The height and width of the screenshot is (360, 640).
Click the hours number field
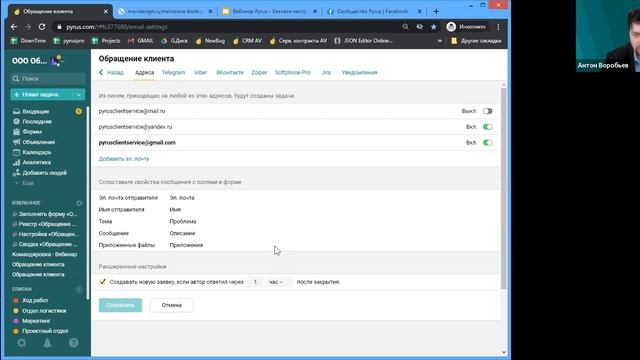click(255, 282)
